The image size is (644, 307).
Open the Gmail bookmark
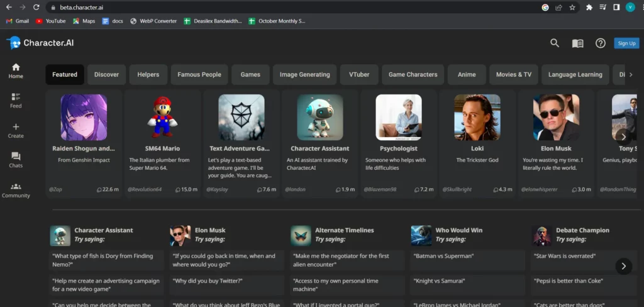point(17,21)
